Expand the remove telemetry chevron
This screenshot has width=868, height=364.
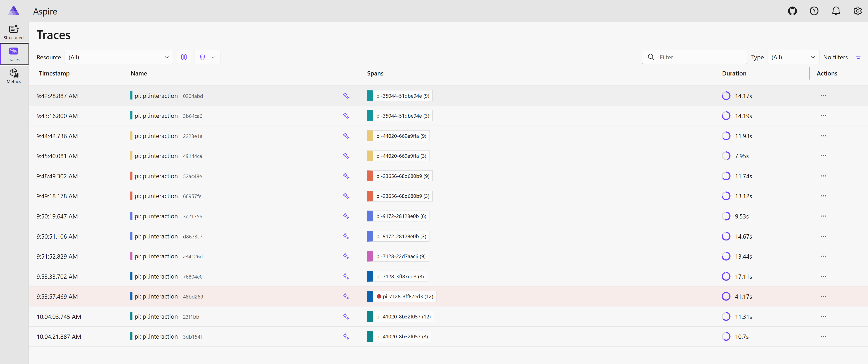(213, 57)
